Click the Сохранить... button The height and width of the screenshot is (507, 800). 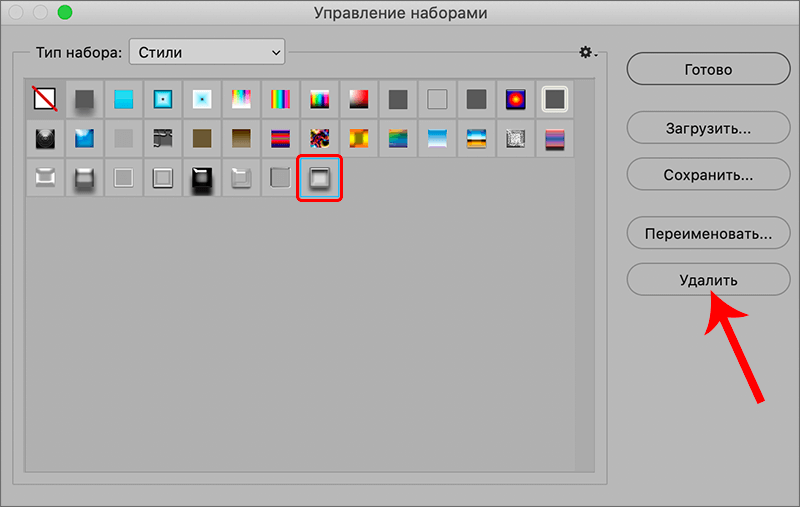tap(708, 174)
